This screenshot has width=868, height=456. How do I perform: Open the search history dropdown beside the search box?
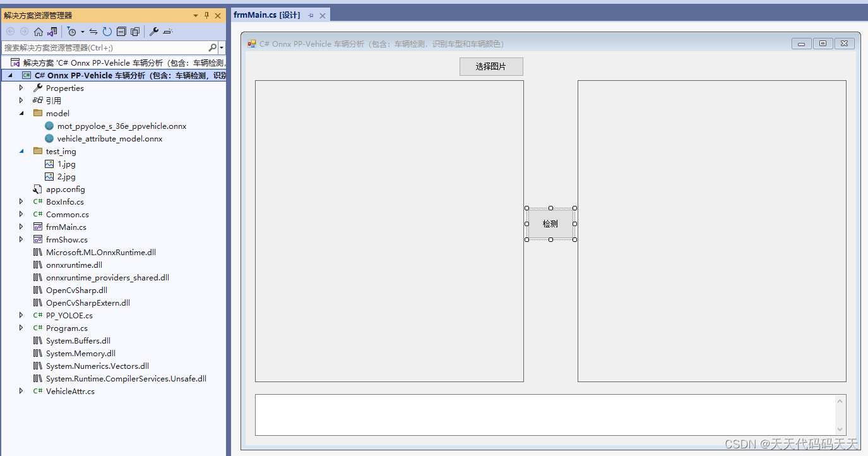[x=221, y=47]
